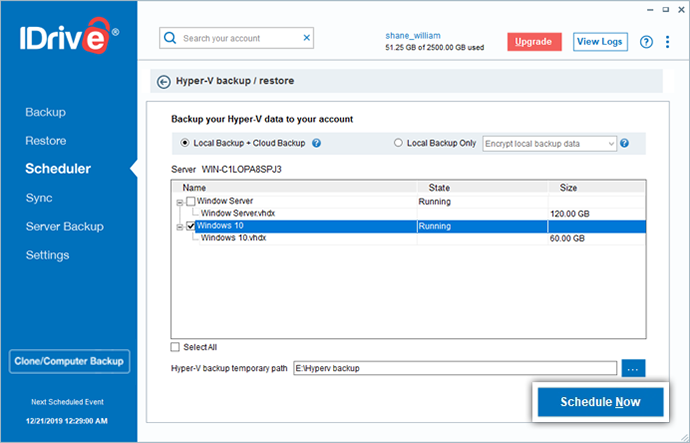Open the Restore section
This screenshot has height=443, width=690.
46,141
